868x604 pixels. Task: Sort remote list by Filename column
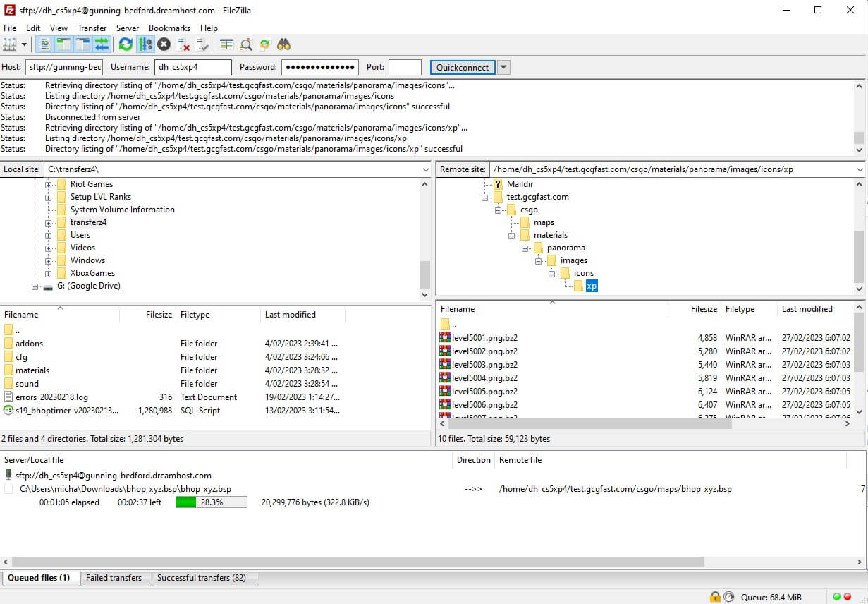(x=552, y=309)
